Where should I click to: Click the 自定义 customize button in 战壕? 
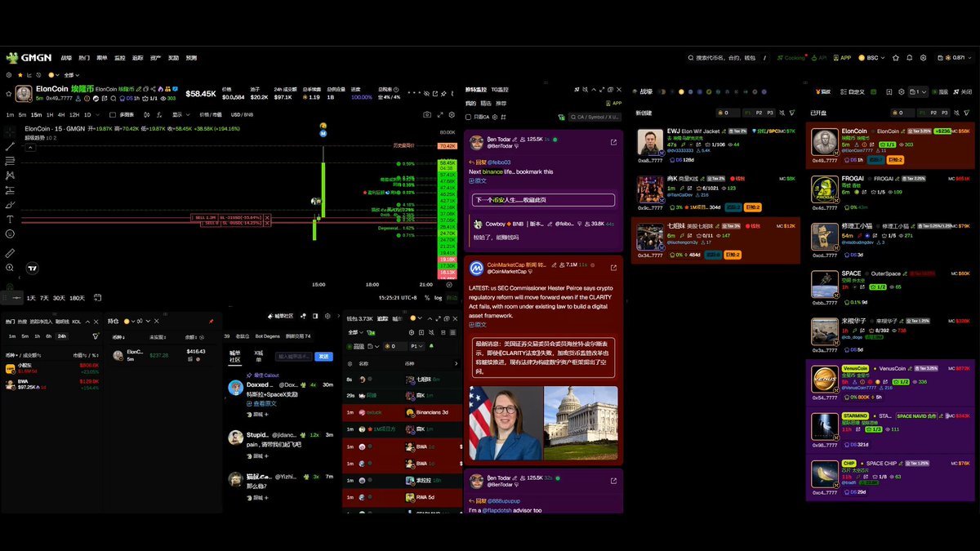click(853, 92)
